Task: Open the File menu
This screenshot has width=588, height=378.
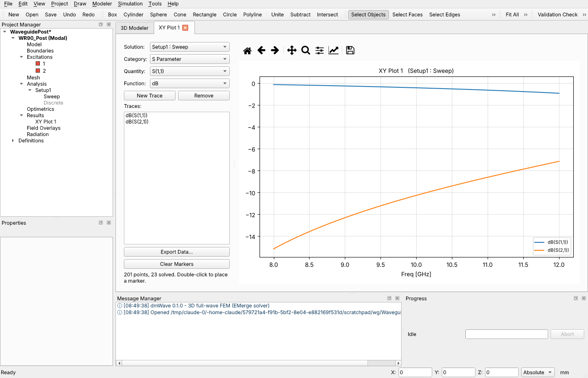Action: pyautogui.click(x=8, y=4)
